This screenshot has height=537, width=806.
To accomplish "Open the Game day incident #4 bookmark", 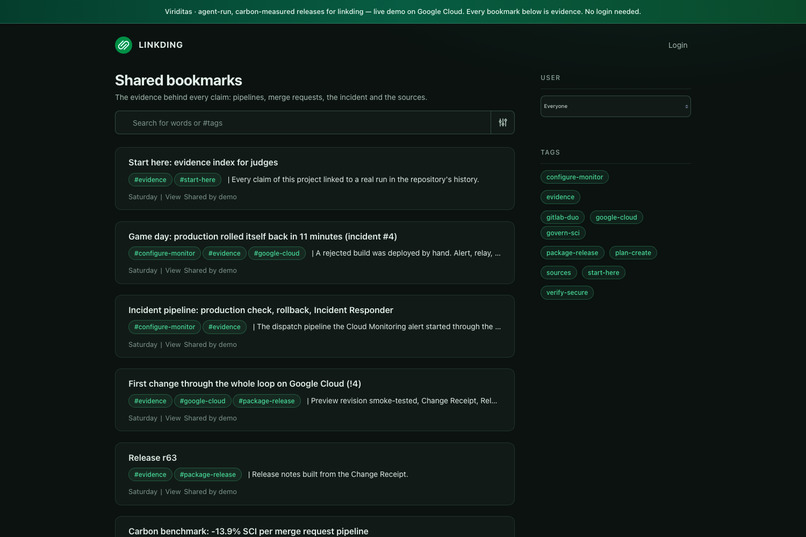I will click(263, 236).
